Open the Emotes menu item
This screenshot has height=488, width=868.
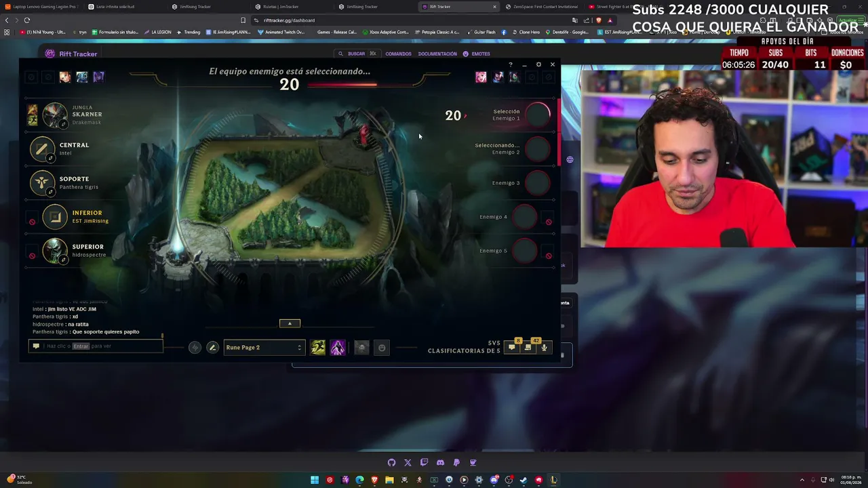[476, 54]
